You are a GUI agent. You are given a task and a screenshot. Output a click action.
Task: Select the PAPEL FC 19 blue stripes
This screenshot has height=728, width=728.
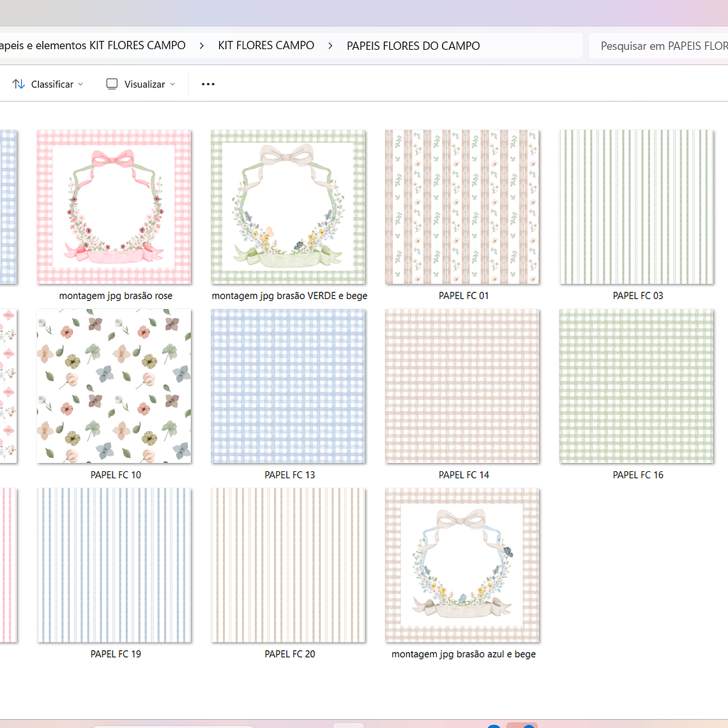tap(114, 566)
